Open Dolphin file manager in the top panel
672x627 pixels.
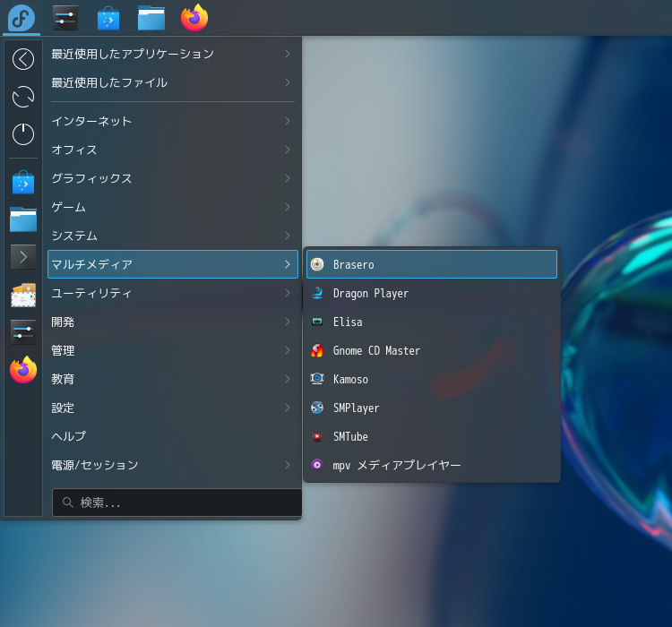(x=151, y=19)
